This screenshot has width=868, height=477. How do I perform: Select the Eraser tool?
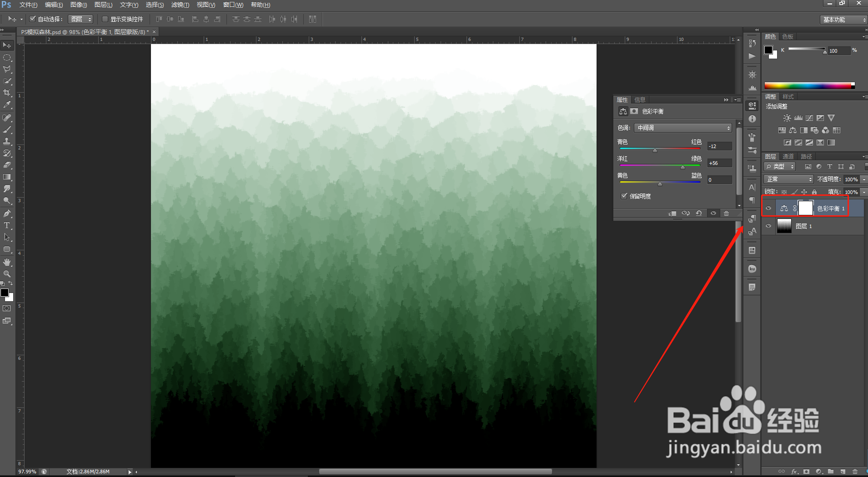pyautogui.click(x=7, y=165)
